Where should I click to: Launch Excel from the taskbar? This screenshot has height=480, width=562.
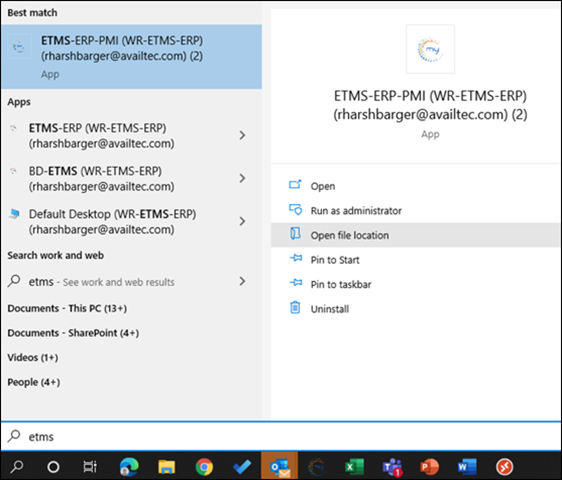coord(354,467)
